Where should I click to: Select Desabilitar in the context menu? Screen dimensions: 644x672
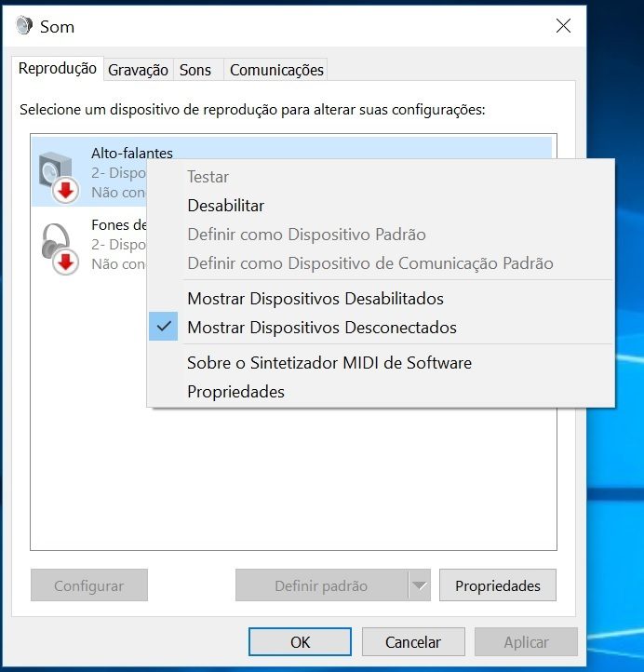coord(381,206)
